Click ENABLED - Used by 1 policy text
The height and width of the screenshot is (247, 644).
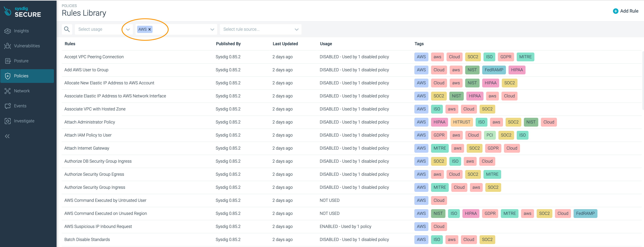coord(345,227)
